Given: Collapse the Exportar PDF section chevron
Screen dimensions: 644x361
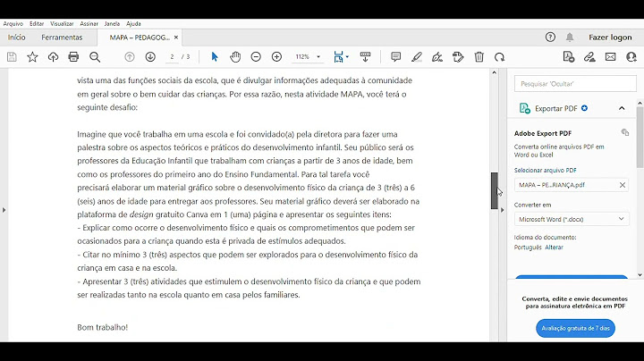Looking at the screenshot, I should pyautogui.click(x=622, y=108).
